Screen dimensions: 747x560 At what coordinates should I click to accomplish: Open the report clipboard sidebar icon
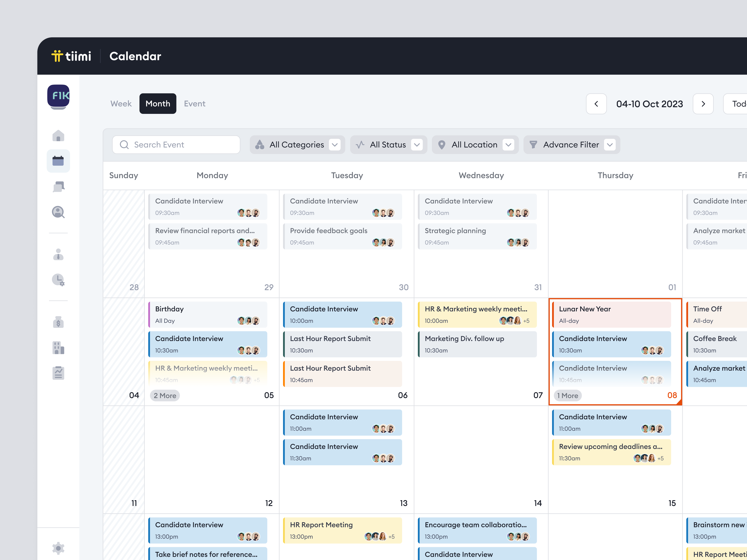pyautogui.click(x=58, y=373)
